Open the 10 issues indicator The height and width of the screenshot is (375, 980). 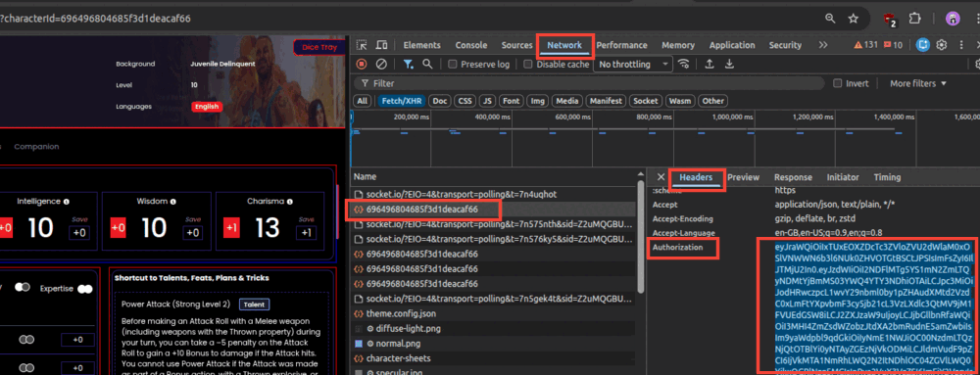click(894, 45)
